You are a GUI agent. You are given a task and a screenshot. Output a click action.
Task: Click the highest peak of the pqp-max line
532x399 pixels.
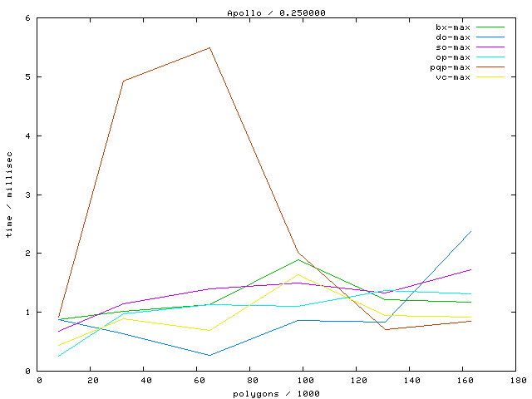pyautogui.click(x=210, y=47)
